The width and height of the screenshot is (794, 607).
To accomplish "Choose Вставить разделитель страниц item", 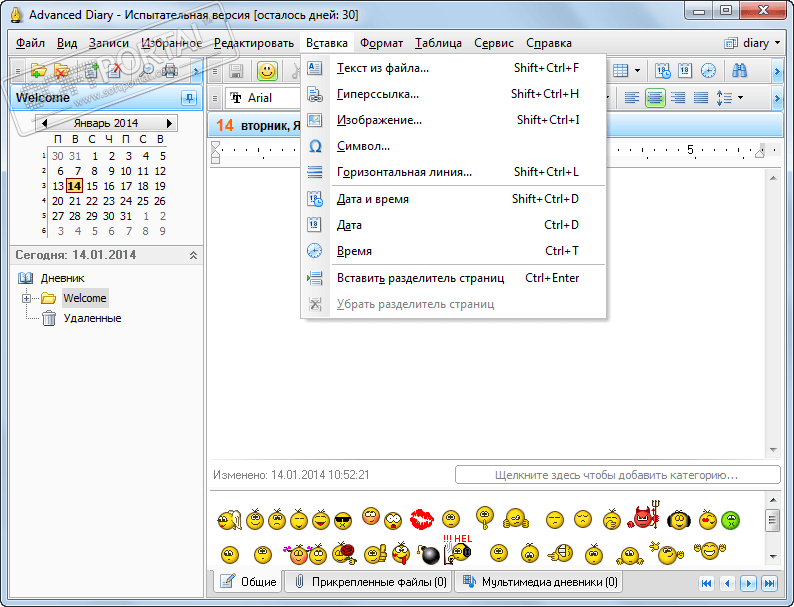I will [453, 278].
